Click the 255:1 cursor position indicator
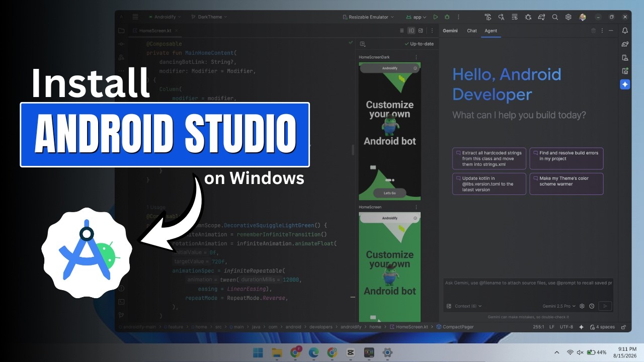Image resolution: width=644 pixels, height=362 pixels. [x=538, y=327]
